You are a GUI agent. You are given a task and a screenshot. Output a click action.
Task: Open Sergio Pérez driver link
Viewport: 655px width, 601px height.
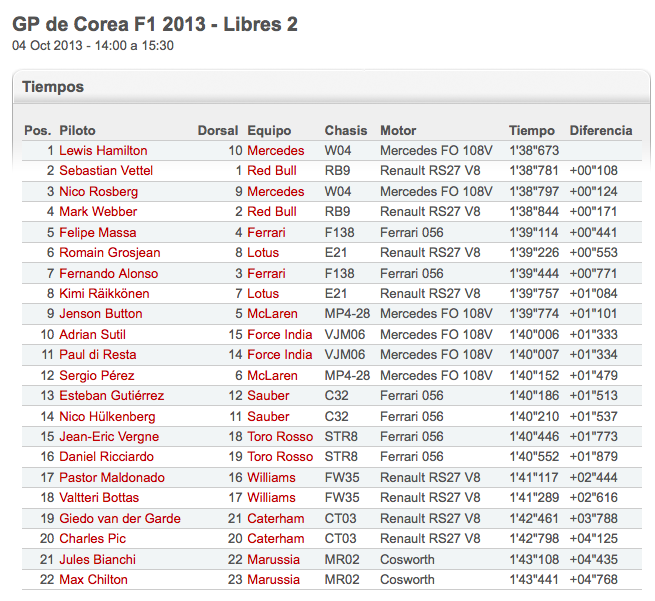click(x=97, y=375)
